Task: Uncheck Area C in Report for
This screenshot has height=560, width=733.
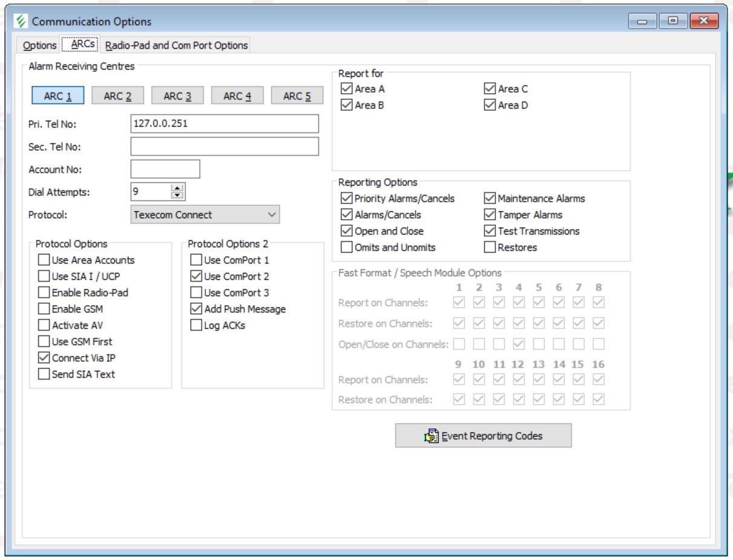Action: click(x=490, y=89)
